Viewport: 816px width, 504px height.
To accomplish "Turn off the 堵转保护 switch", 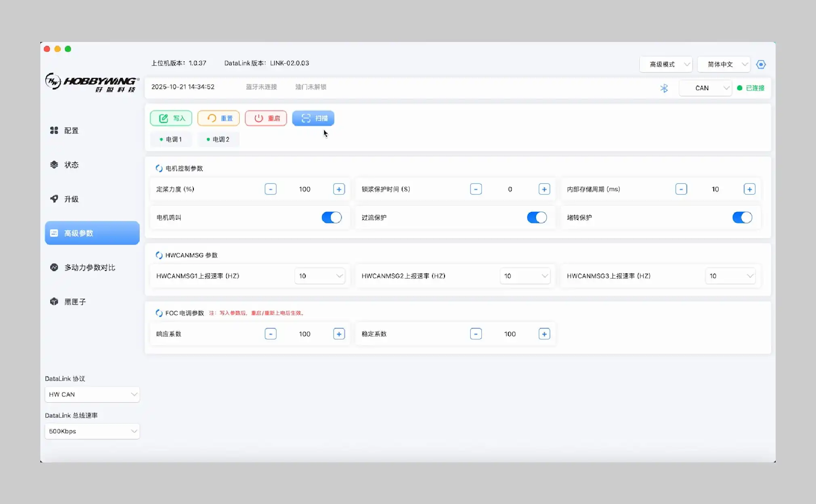I will tap(742, 218).
